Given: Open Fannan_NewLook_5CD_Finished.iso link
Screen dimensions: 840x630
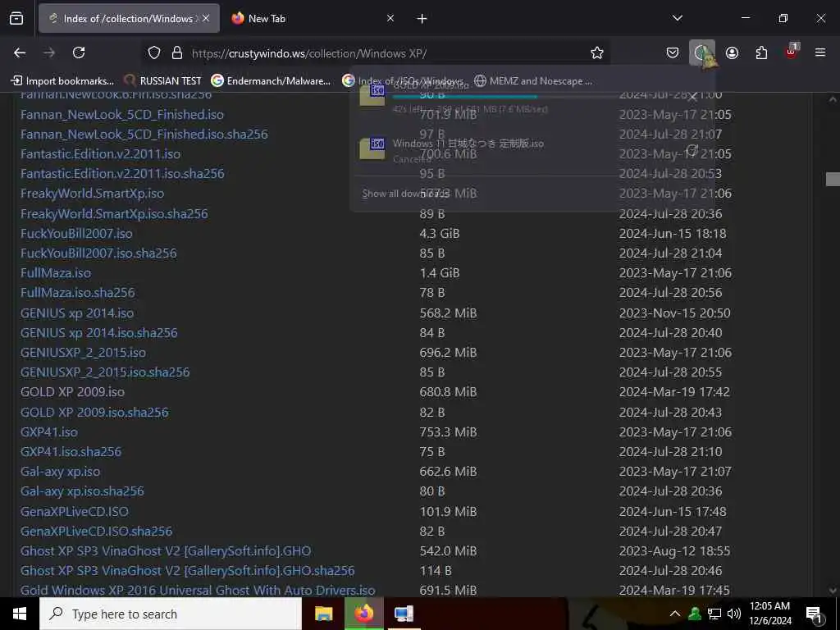Looking at the screenshot, I should click(122, 115).
